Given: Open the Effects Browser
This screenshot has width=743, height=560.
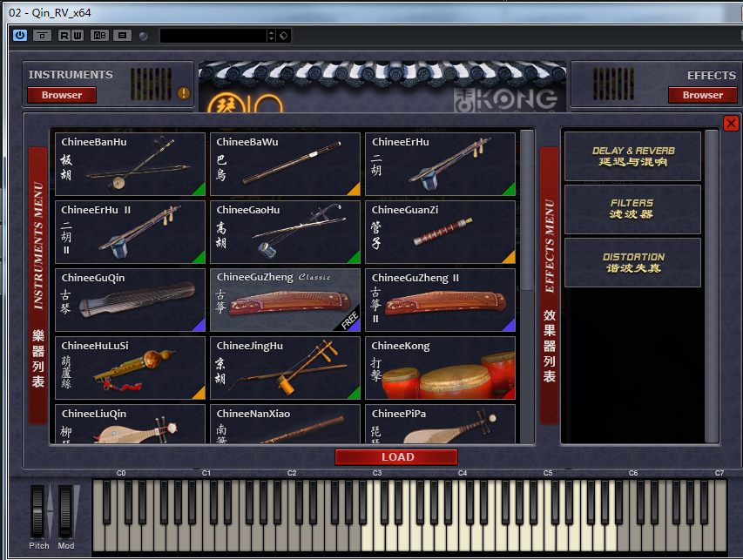Looking at the screenshot, I should pyautogui.click(x=702, y=95).
